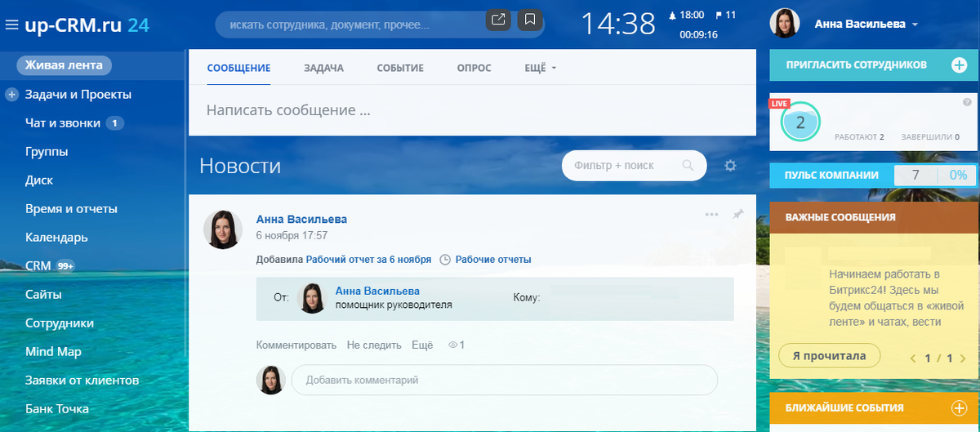Open Время и отчеты in the sidebar
Viewport: 980px width, 432px height.
pyautogui.click(x=71, y=209)
